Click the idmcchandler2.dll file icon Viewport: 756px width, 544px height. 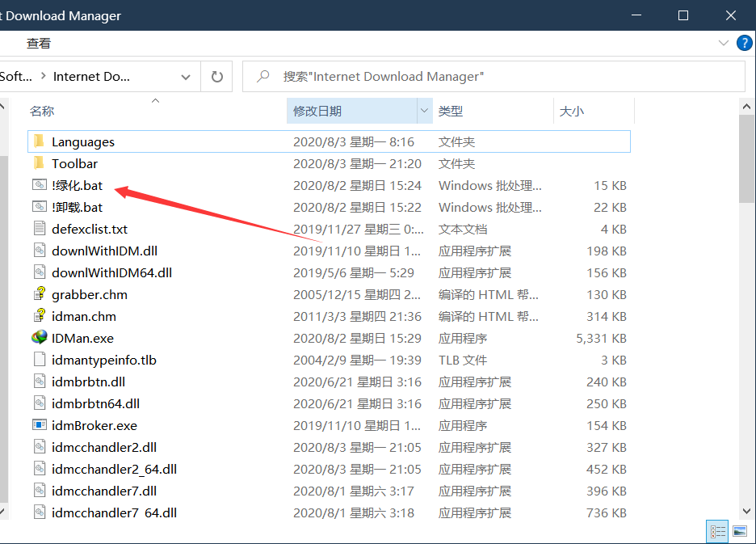click(x=39, y=446)
